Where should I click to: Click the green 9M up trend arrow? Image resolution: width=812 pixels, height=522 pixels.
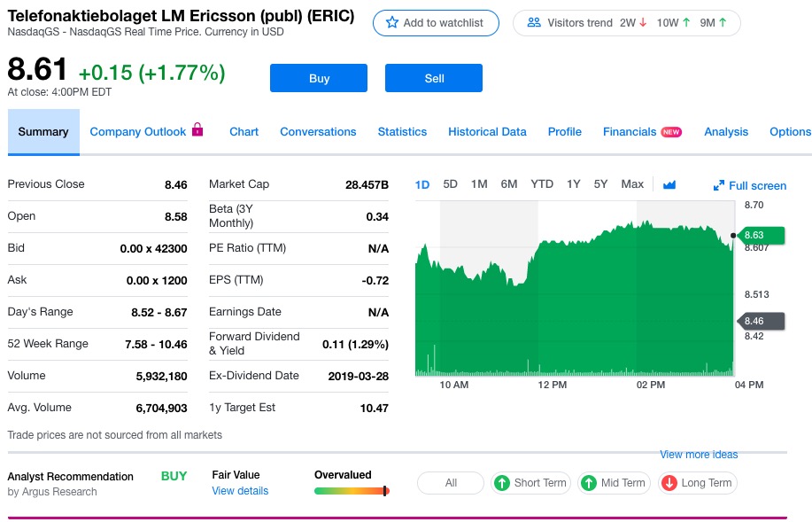pyautogui.click(x=723, y=22)
